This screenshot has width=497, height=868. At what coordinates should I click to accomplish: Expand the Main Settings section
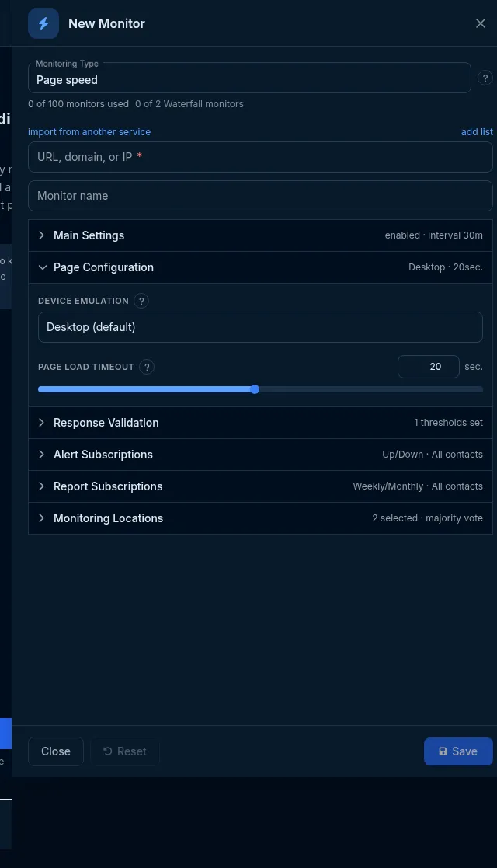point(260,235)
